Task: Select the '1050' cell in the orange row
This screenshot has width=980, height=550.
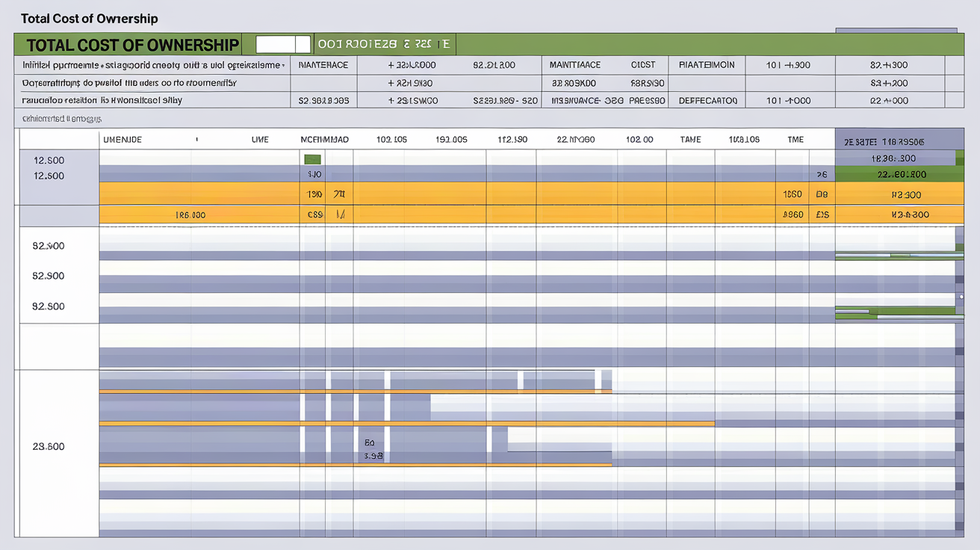Action: [792, 194]
